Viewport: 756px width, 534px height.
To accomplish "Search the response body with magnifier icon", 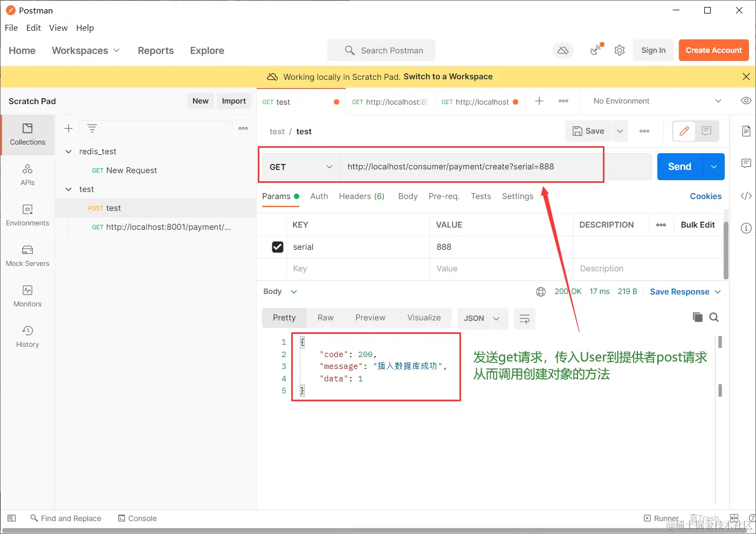I will 714,317.
